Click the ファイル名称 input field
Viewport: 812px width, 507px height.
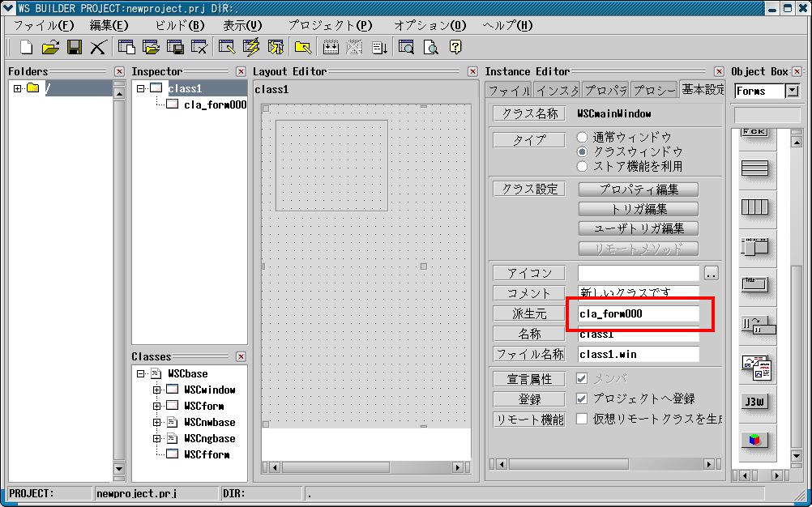coord(638,354)
